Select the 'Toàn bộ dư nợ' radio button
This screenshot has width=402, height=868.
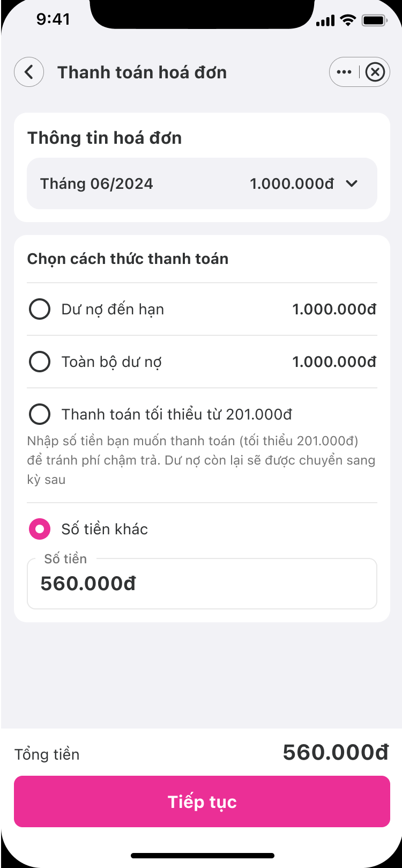click(40, 362)
